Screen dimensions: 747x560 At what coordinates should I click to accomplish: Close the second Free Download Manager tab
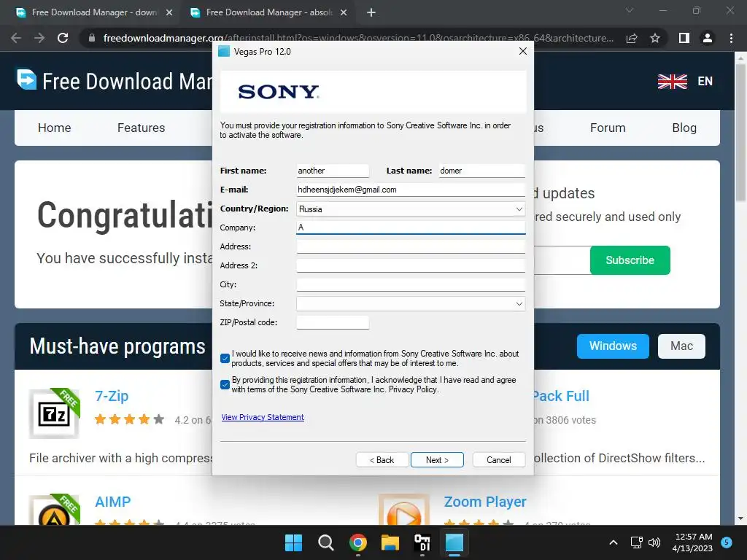tap(344, 13)
